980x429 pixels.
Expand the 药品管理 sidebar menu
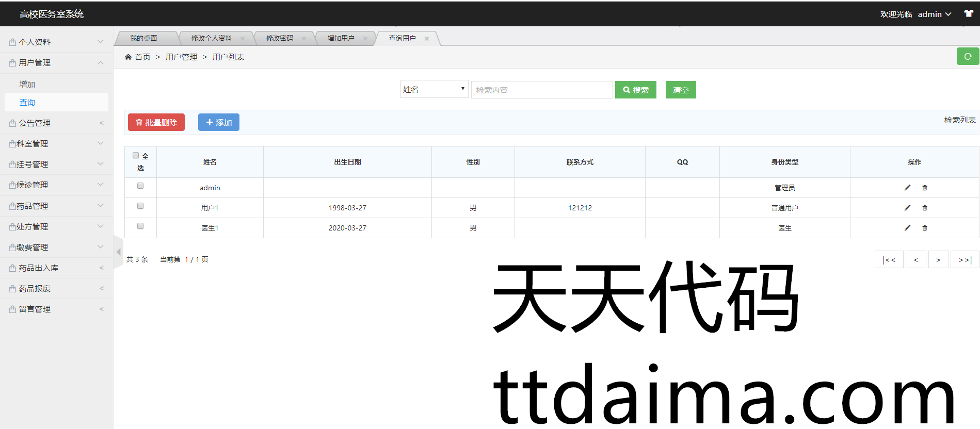click(56, 206)
